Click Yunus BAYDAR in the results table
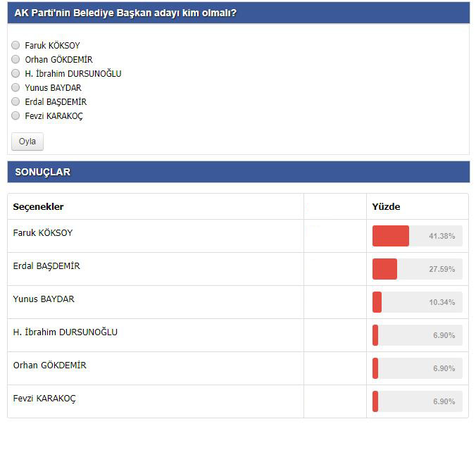This screenshot has height=450, width=476. pos(44,299)
